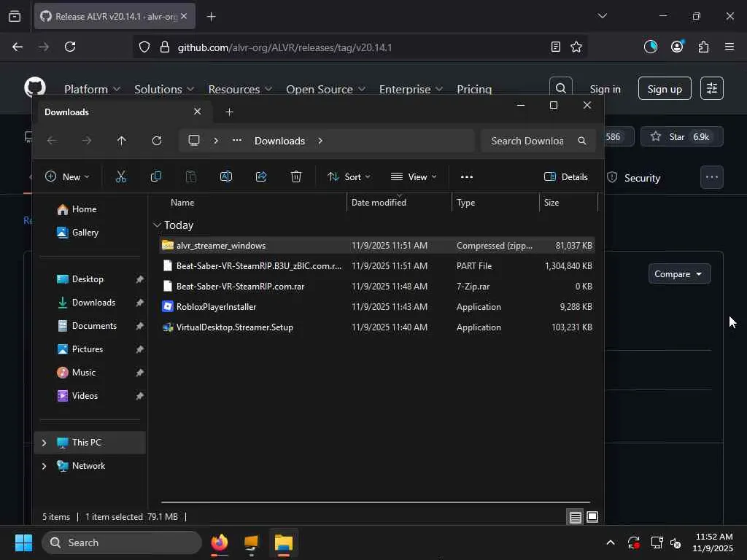747x560 pixels.
Task: Click the Explorer back navigation arrow
Action: coord(52,141)
